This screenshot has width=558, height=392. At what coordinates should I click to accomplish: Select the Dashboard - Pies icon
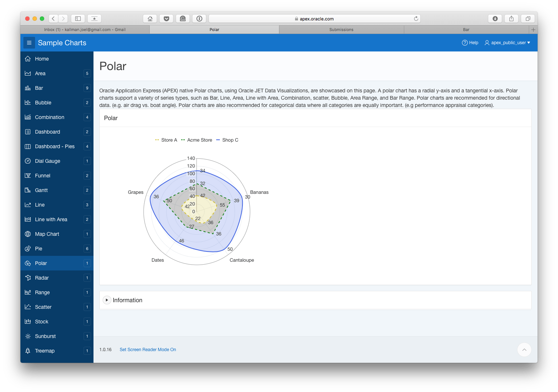[x=28, y=146]
